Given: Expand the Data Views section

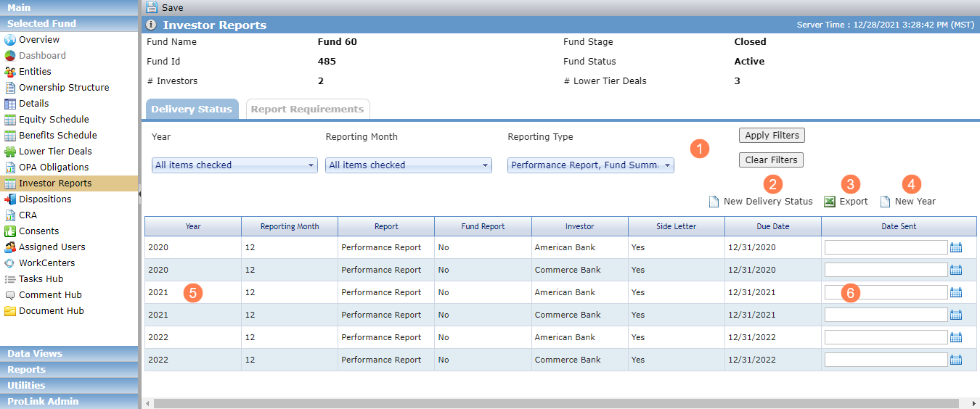Looking at the screenshot, I should click(69, 354).
